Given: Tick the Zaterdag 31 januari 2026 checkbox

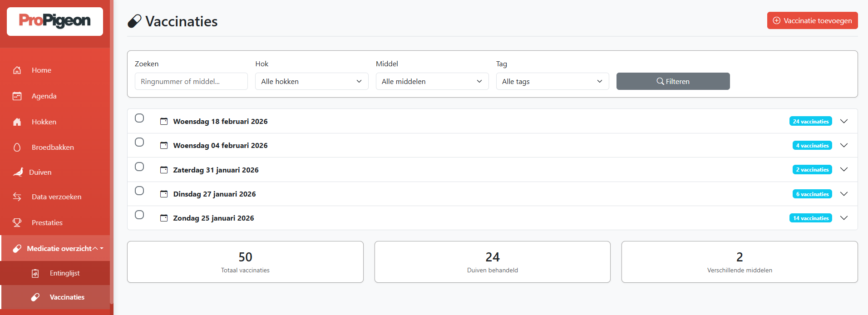Looking at the screenshot, I should (139, 167).
